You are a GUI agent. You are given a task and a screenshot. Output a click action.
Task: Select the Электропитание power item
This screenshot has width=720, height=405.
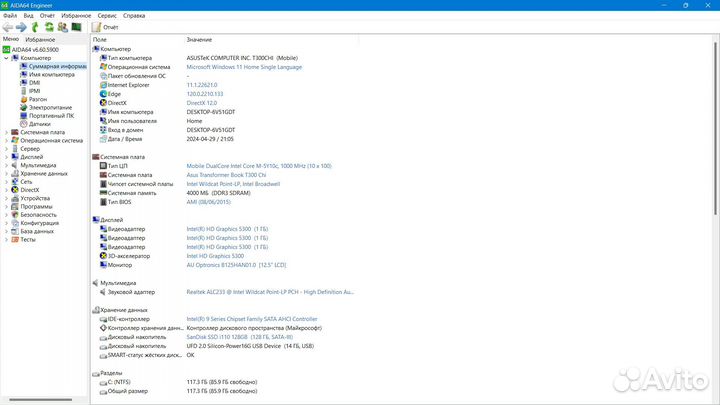(50, 107)
